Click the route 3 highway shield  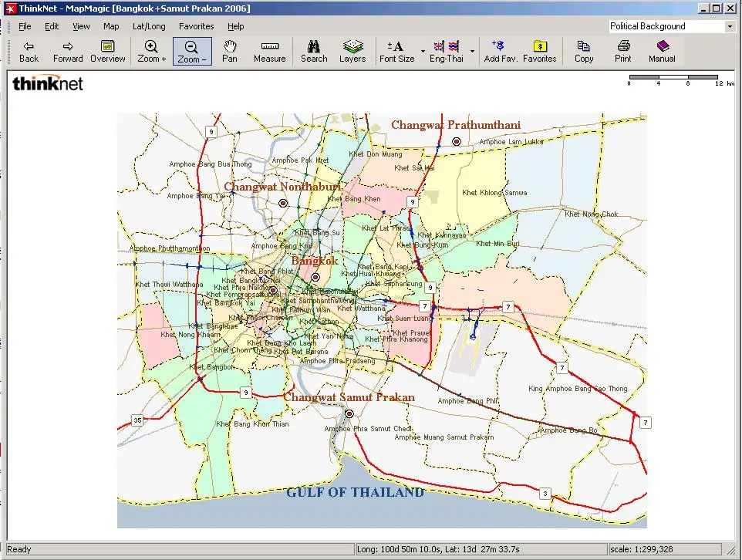point(545,494)
